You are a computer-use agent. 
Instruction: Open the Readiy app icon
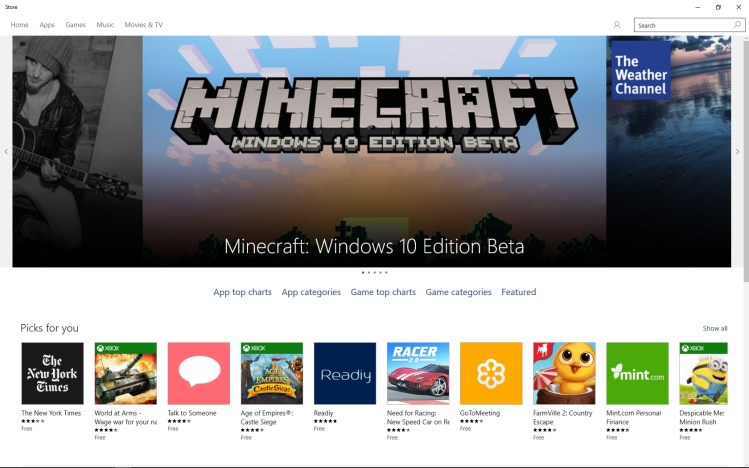pos(345,373)
